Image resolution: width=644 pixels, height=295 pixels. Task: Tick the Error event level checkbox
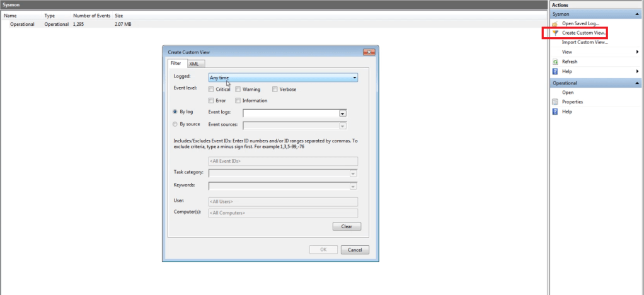coord(211,101)
